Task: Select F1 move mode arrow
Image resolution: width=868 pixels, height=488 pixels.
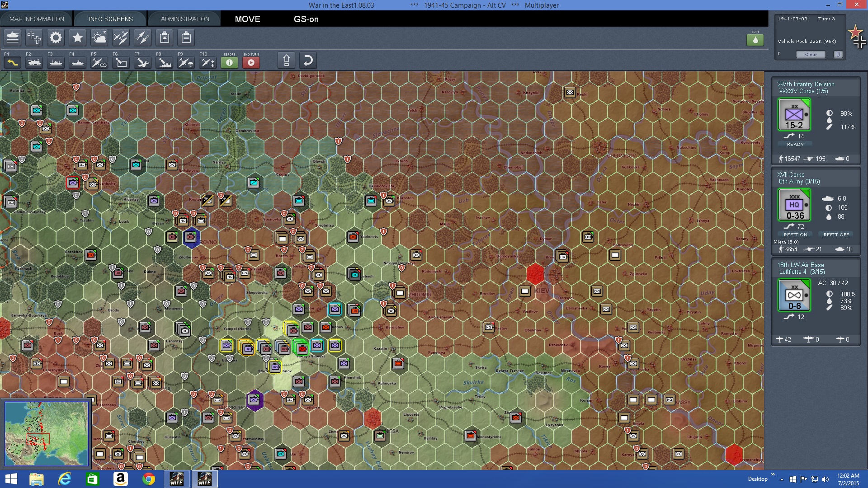Action: point(13,62)
